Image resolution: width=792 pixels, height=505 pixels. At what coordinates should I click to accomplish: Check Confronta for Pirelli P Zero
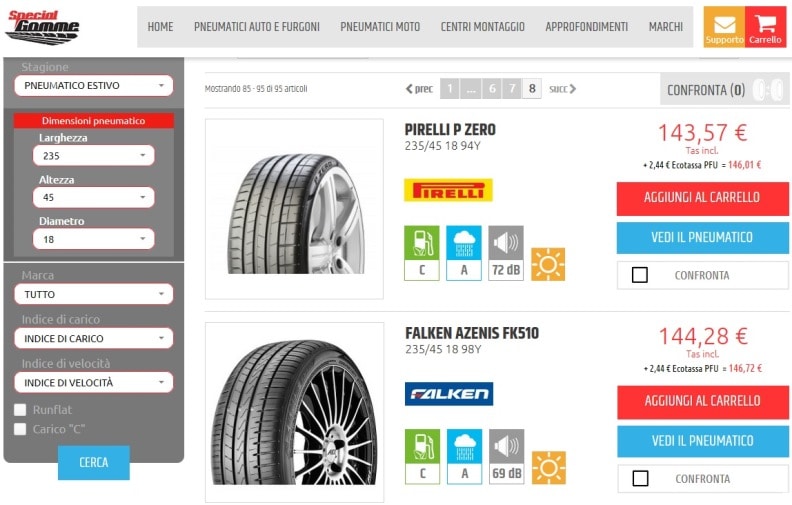tap(640, 275)
